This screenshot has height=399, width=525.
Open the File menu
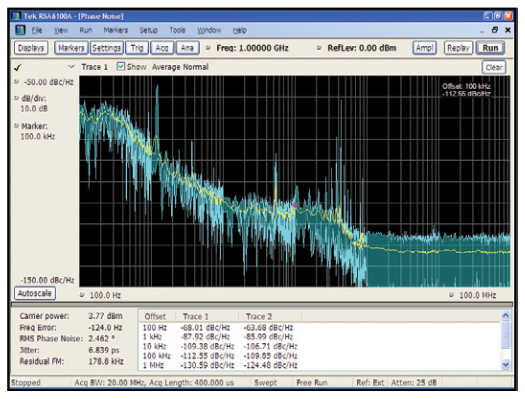point(36,30)
